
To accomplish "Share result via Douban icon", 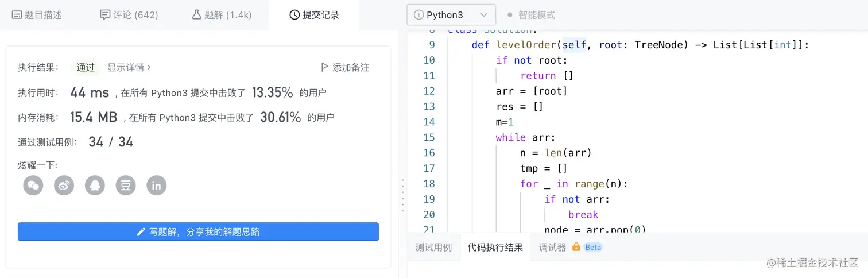I will [126, 185].
